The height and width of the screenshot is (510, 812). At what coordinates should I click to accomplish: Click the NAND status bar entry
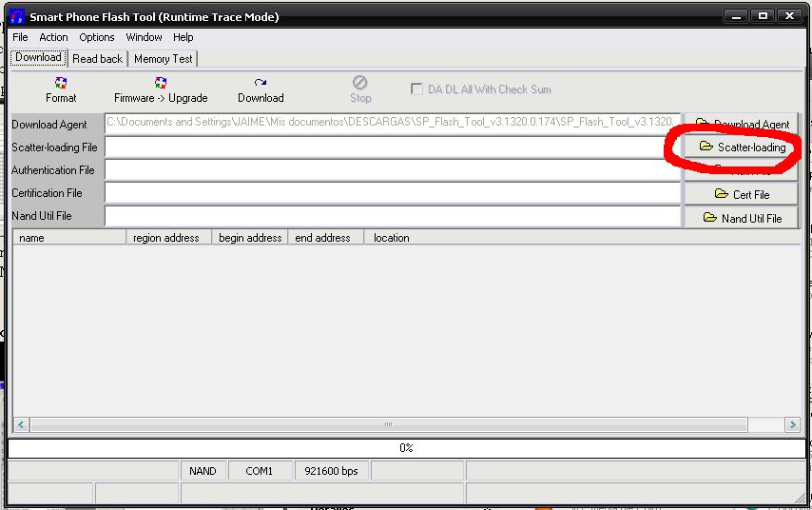tap(203, 471)
